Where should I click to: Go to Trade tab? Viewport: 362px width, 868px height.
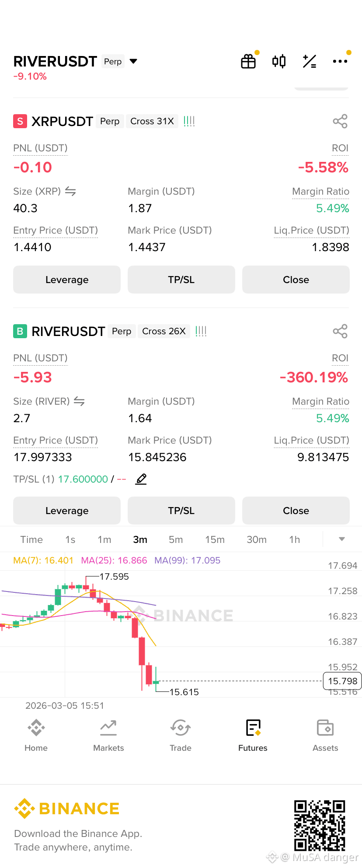(x=181, y=735)
